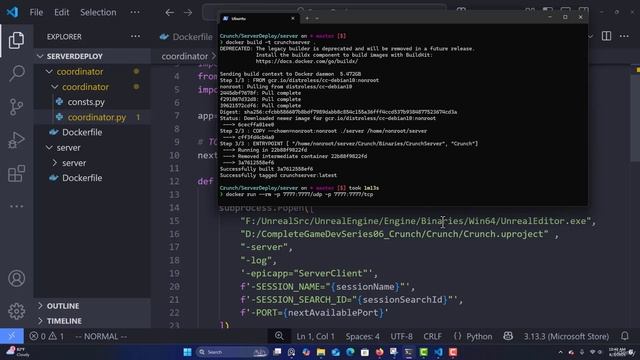
Task: Change line endings via CRLF
Action: point(433,336)
